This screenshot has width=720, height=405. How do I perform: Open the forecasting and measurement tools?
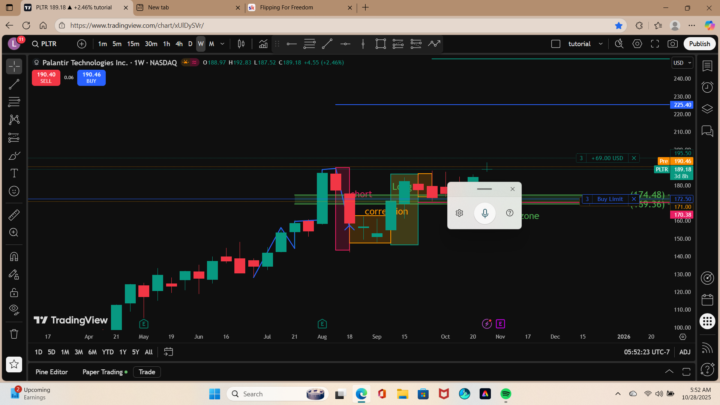[x=14, y=138]
